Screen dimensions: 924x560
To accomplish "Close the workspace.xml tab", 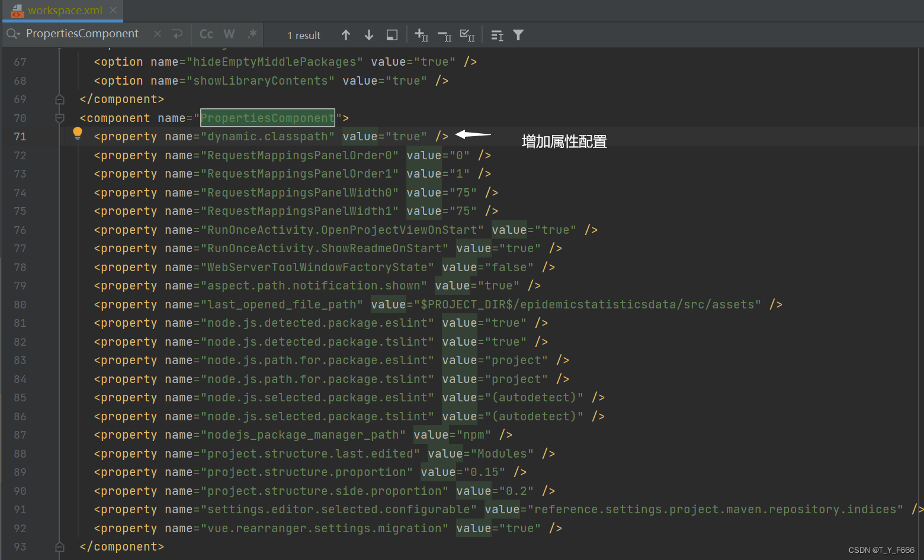I will pos(113,10).
